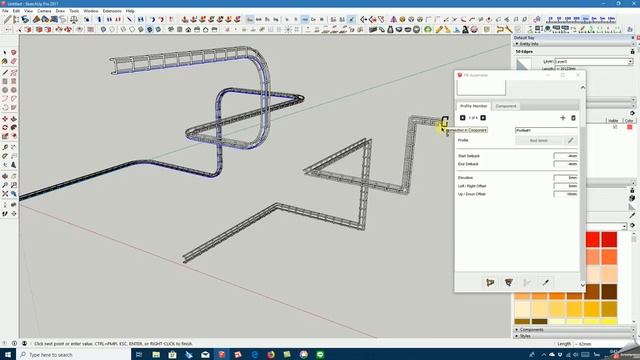Click the red layer color swatch
This screenshot has width=640, height=360.
(629, 127)
